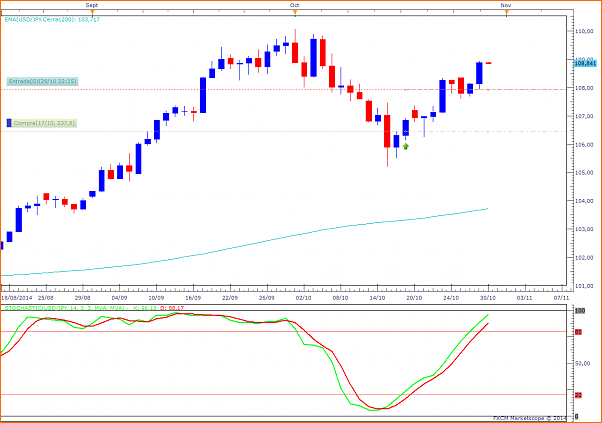Viewport: 602px width, 423px height.
Task: Click the orange Nov month marker triangle
Action: click(x=507, y=12)
